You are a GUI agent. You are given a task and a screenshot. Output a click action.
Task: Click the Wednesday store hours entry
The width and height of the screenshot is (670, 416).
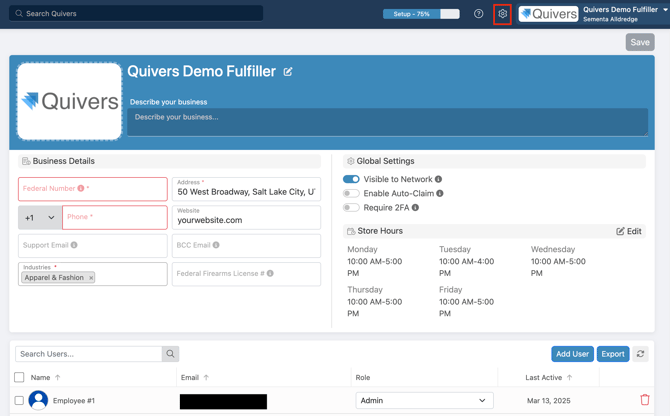(x=558, y=261)
